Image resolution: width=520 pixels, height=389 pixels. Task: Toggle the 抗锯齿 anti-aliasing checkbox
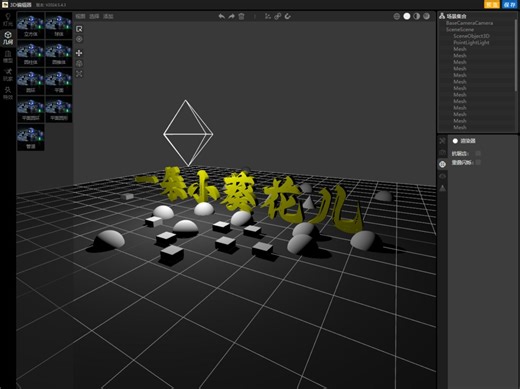click(x=478, y=153)
